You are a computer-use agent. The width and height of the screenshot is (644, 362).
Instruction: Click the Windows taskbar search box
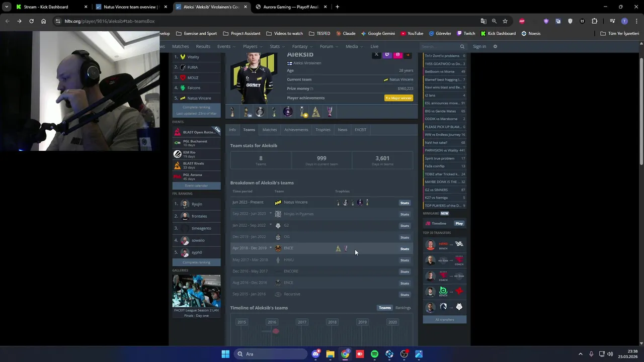point(272,354)
